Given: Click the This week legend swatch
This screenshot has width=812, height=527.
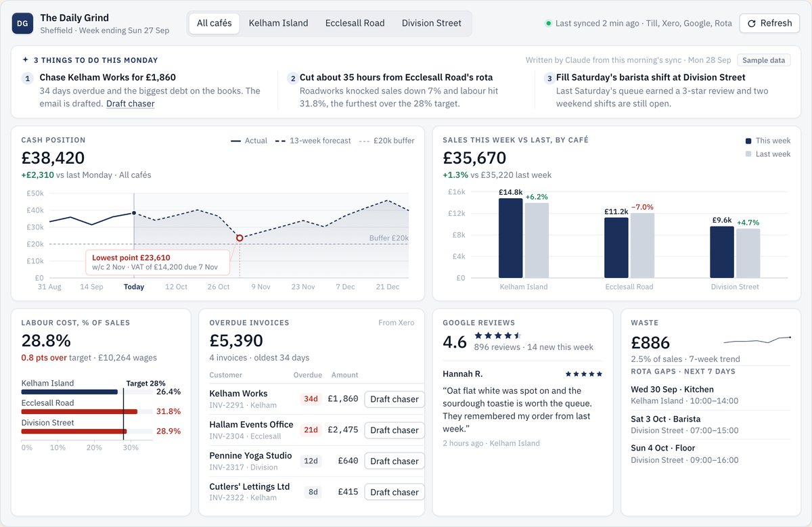Looking at the screenshot, I should click(x=748, y=141).
